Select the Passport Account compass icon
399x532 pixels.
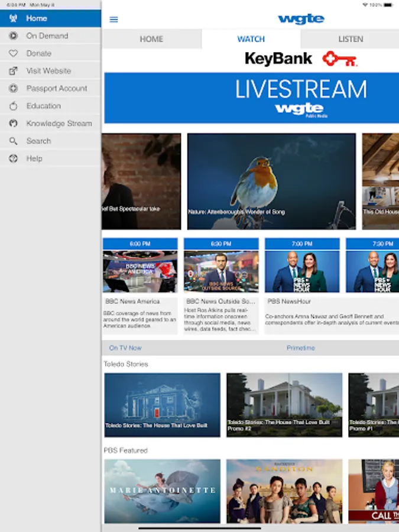pos(14,89)
